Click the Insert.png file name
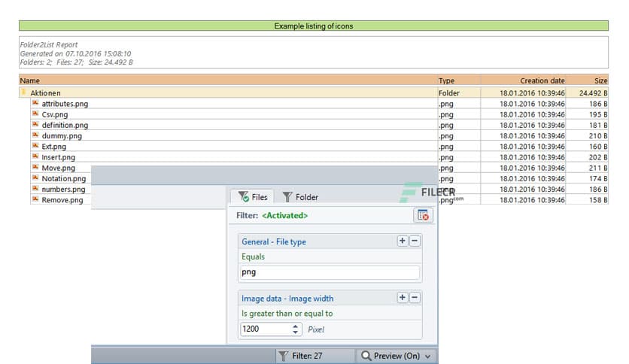The width and height of the screenshot is (629, 364). coord(58,157)
